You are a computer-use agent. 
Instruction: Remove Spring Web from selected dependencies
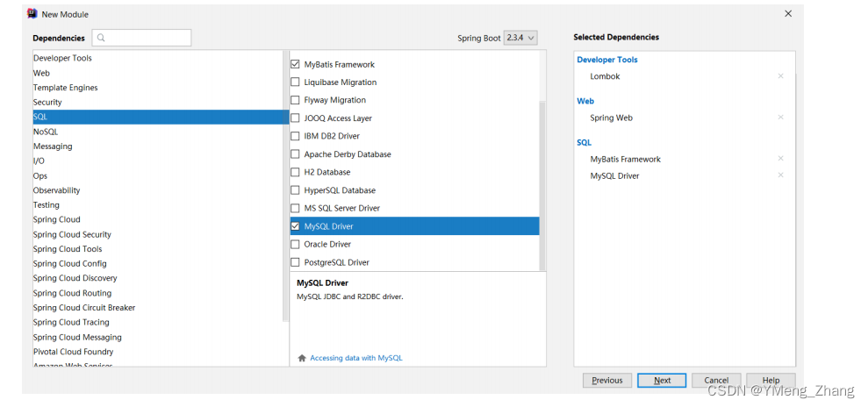point(780,118)
